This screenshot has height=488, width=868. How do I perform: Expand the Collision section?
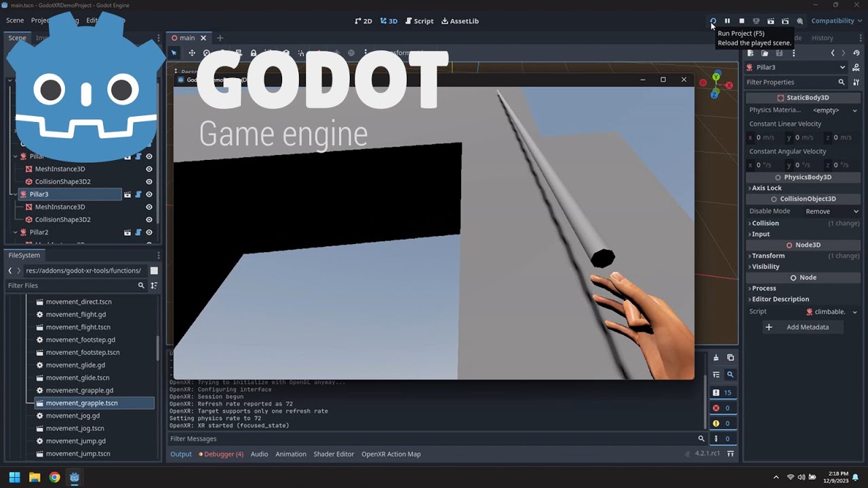[764, 223]
